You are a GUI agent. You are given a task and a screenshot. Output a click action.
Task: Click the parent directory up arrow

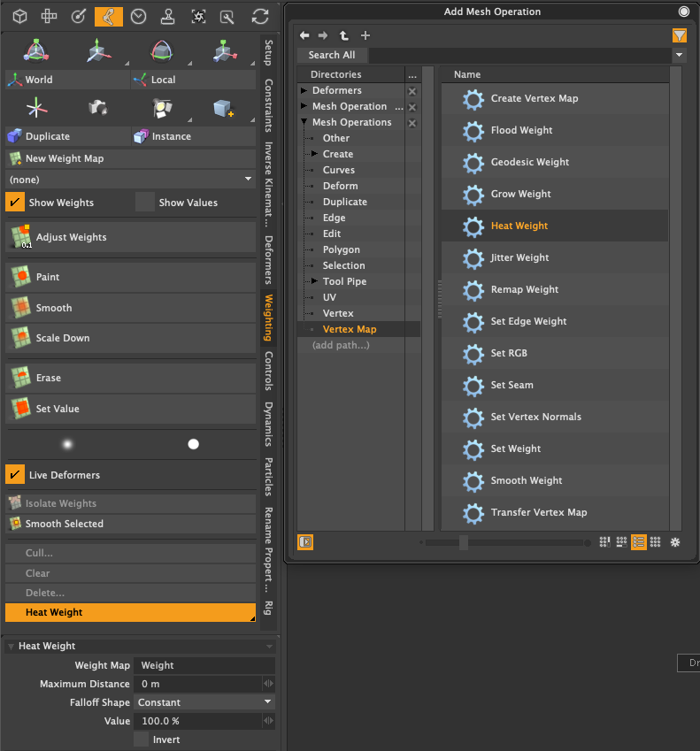point(344,35)
